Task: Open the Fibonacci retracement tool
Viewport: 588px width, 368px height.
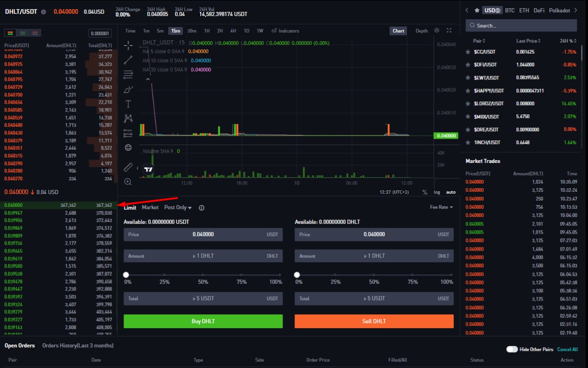Action: 128,74
